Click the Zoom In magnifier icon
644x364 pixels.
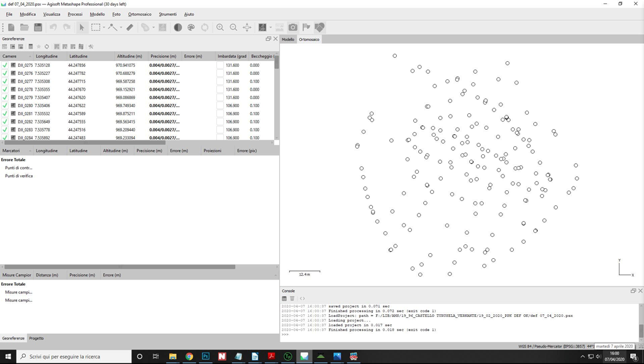click(220, 28)
